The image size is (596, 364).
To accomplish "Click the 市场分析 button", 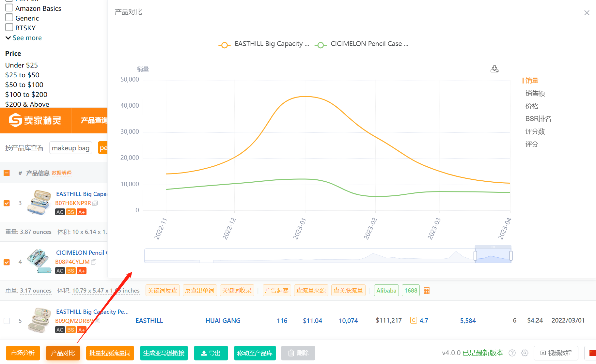I will point(23,353).
